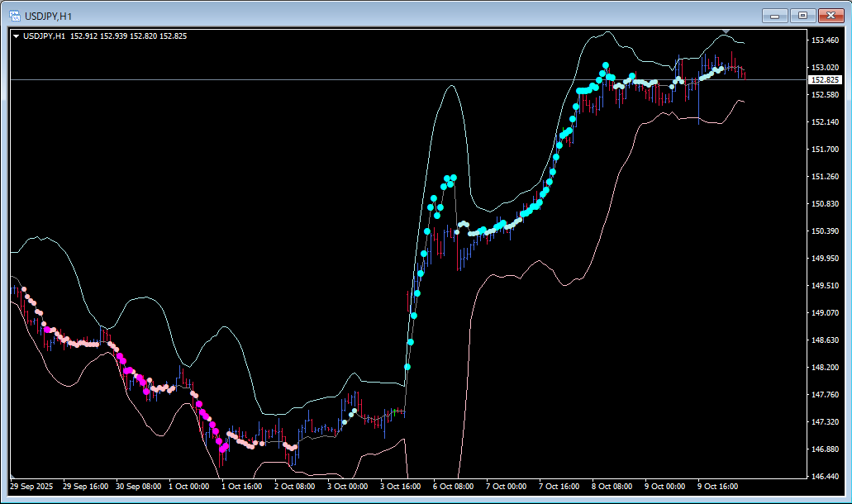Image resolution: width=852 pixels, height=504 pixels.
Task: Click the 9 Oct 00:00 time axis label
Action: (x=665, y=487)
